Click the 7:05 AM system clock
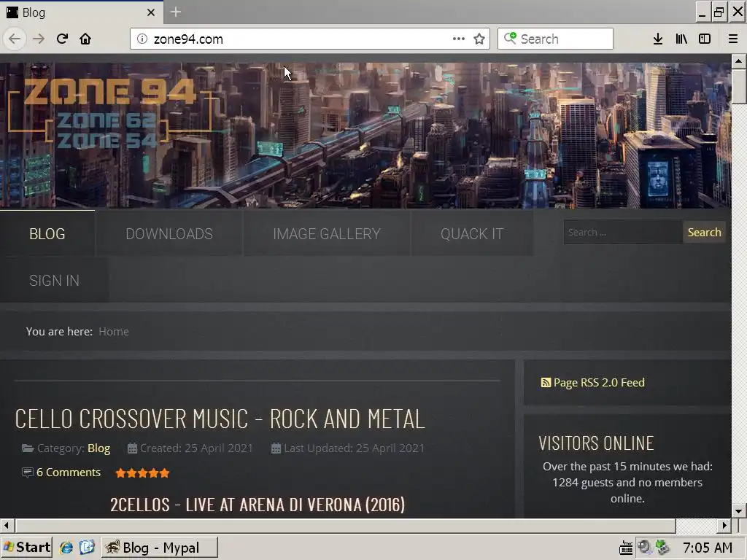The height and width of the screenshot is (560, 747). click(x=708, y=548)
